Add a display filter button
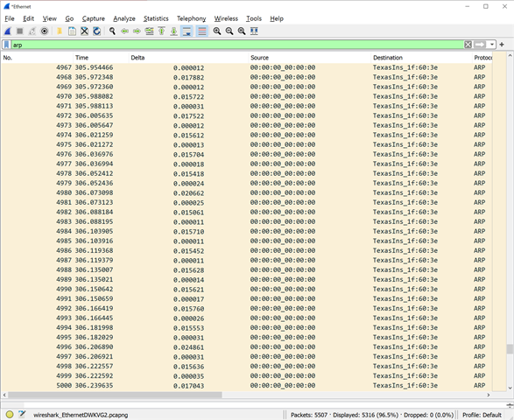The image size is (514, 420). (502, 45)
